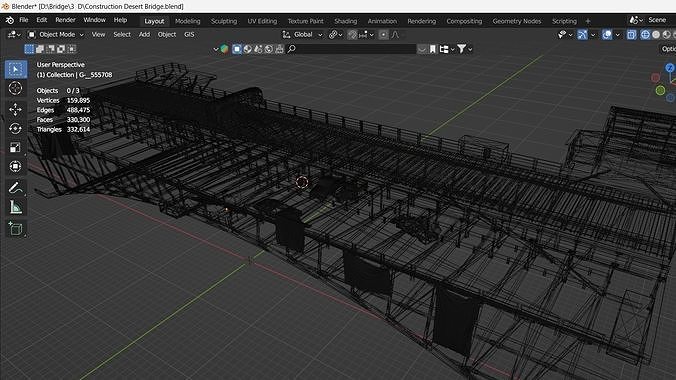Choose the extend selection mode icon
676x380 pixels.
40,49
